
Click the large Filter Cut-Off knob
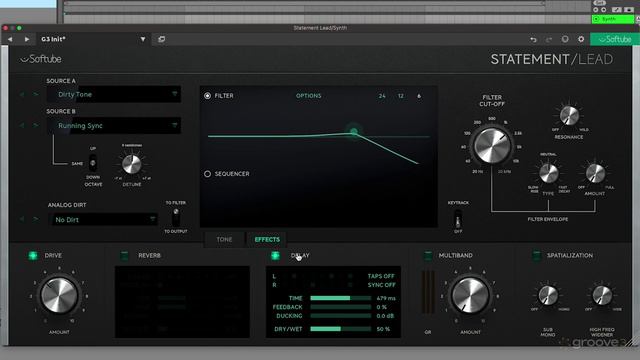click(492, 146)
